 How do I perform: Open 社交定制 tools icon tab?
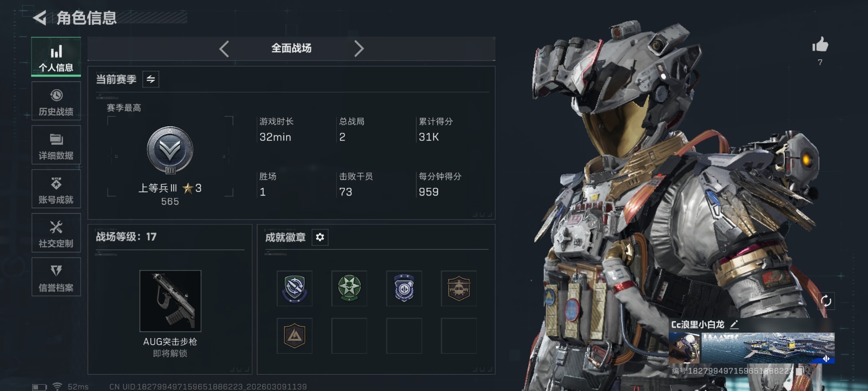click(x=56, y=233)
